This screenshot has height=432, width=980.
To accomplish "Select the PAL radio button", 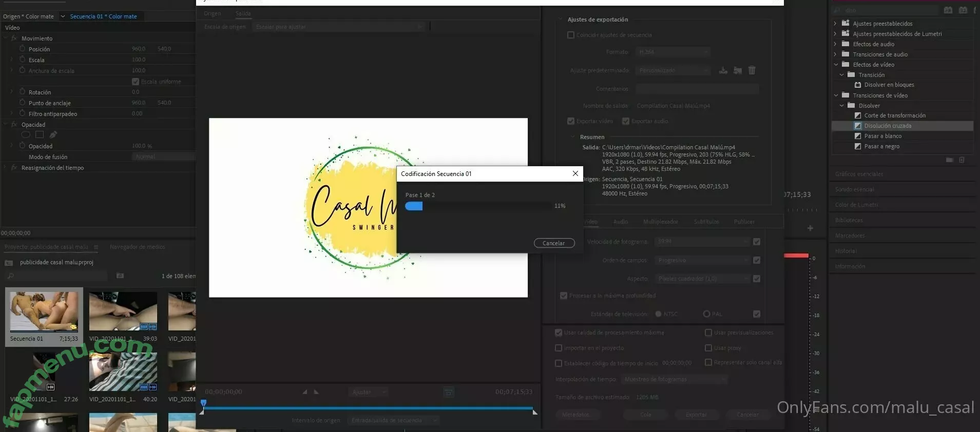I will (x=707, y=314).
